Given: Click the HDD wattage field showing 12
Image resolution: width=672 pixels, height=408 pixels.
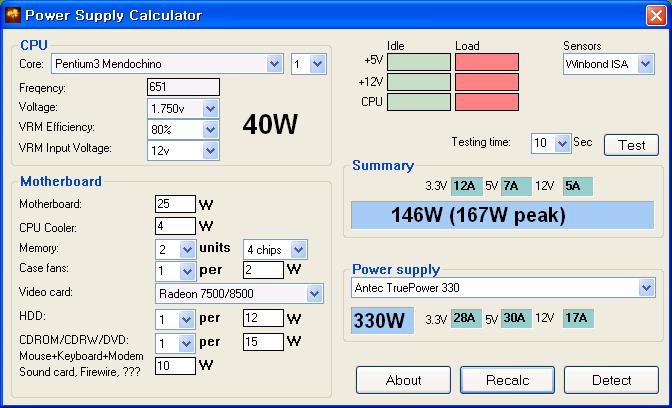Looking at the screenshot, I should [263, 318].
